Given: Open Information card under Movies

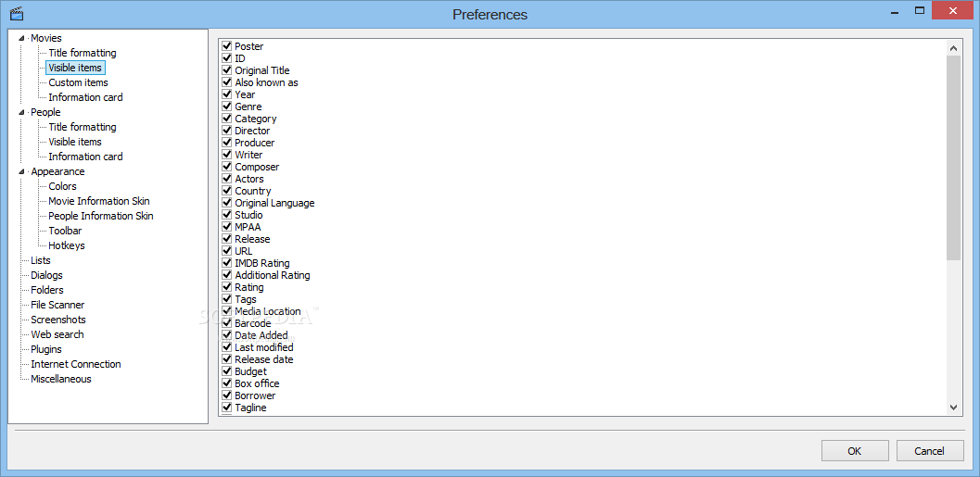Looking at the screenshot, I should click(85, 97).
